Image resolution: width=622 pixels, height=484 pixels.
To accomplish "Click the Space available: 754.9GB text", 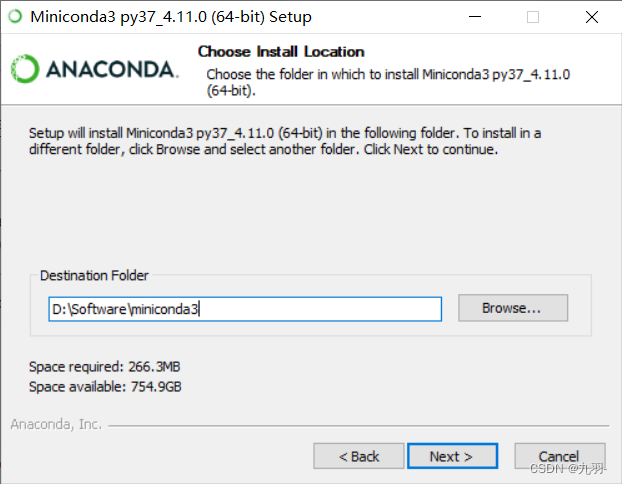I will 105,386.
